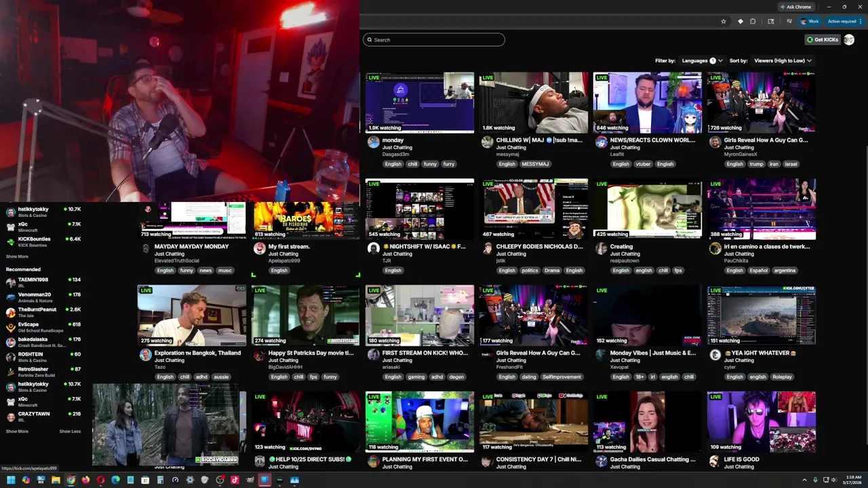
Task: Select the 'Roleplay' tag under cyter stream
Action: pyautogui.click(x=782, y=377)
